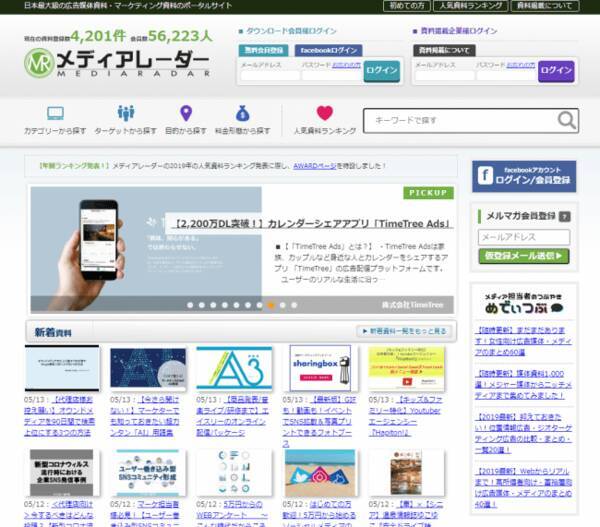Open the target search people icon
Screen dimensions: 600x527
coord(126,113)
